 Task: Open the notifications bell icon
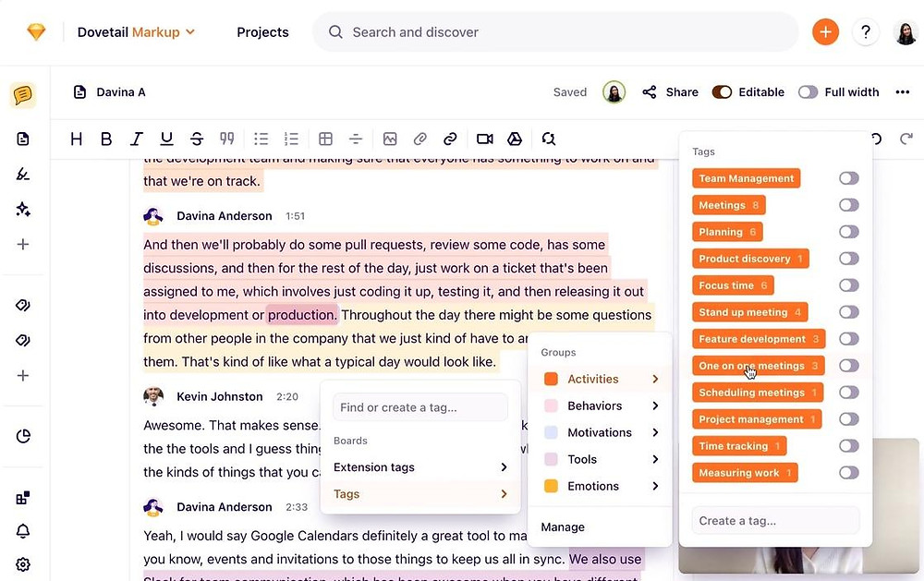[23, 531]
